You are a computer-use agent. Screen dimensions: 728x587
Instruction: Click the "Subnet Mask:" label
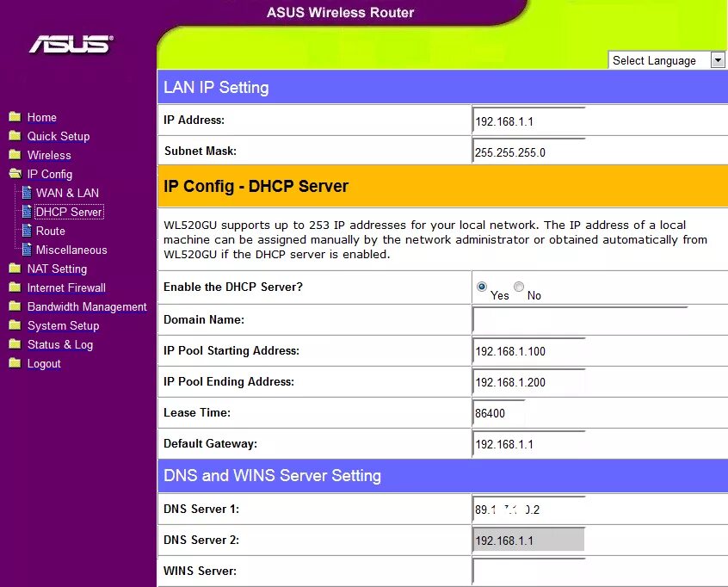click(x=201, y=151)
